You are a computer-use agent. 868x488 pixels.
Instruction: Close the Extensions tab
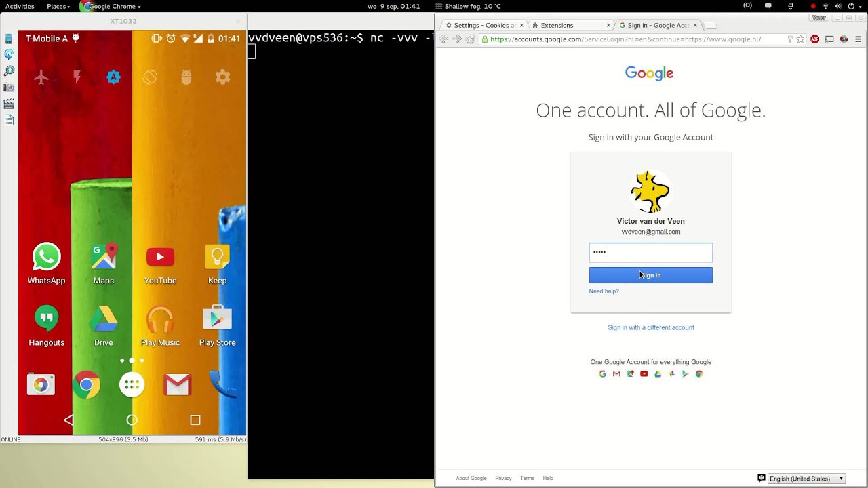tap(608, 25)
